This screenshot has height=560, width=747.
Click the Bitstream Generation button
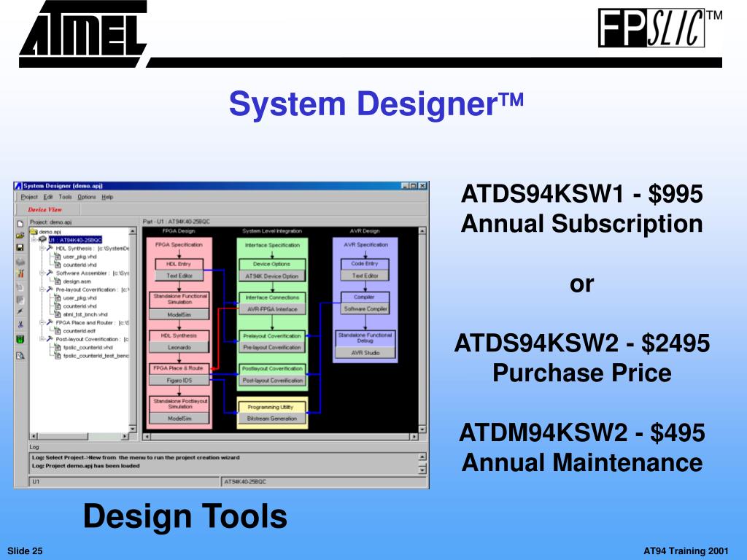tap(272, 419)
